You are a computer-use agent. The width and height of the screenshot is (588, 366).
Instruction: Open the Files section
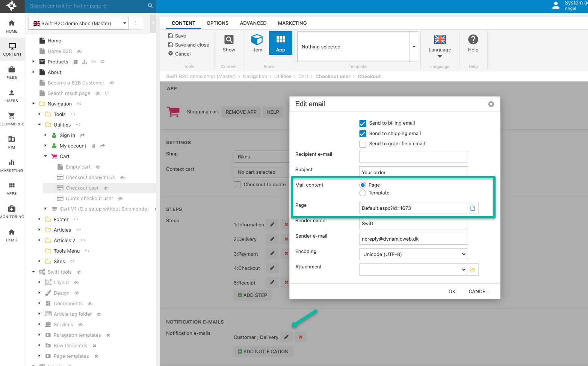point(12,73)
